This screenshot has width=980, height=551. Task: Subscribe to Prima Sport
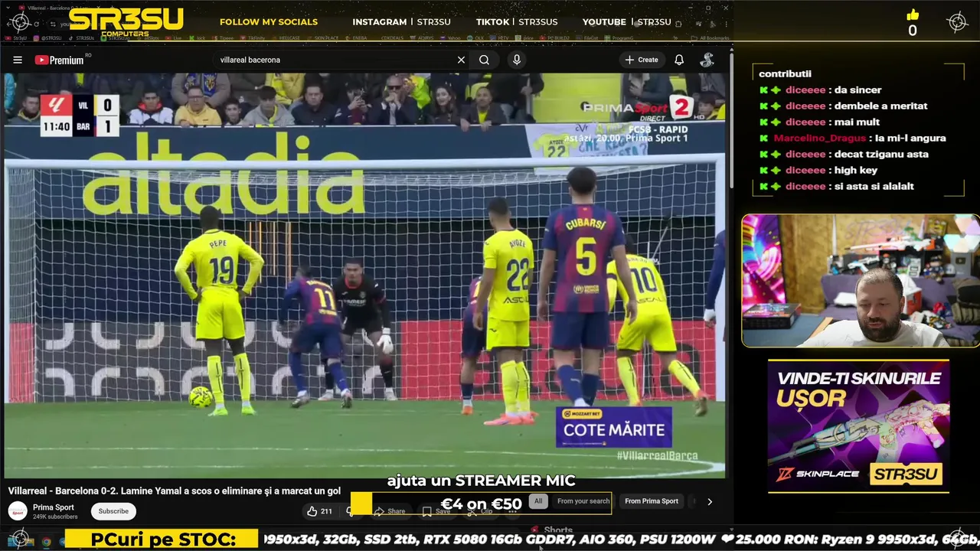(113, 511)
